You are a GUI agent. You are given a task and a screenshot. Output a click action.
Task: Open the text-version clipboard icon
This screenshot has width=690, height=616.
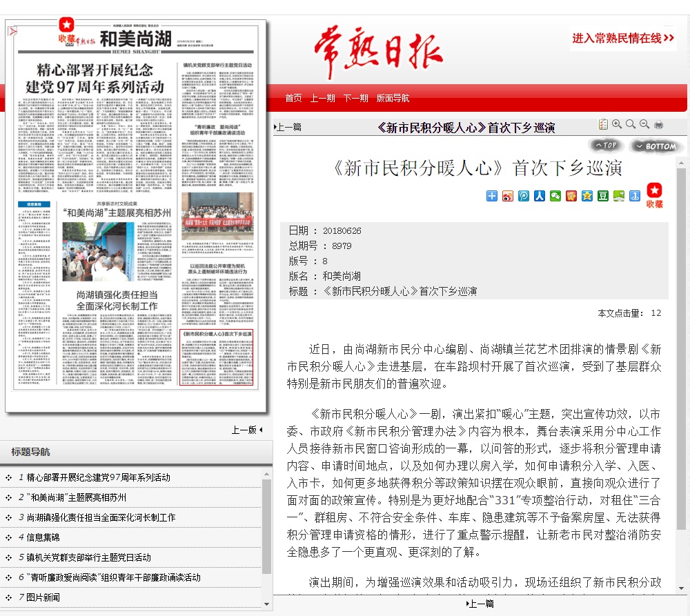pos(603,125)
